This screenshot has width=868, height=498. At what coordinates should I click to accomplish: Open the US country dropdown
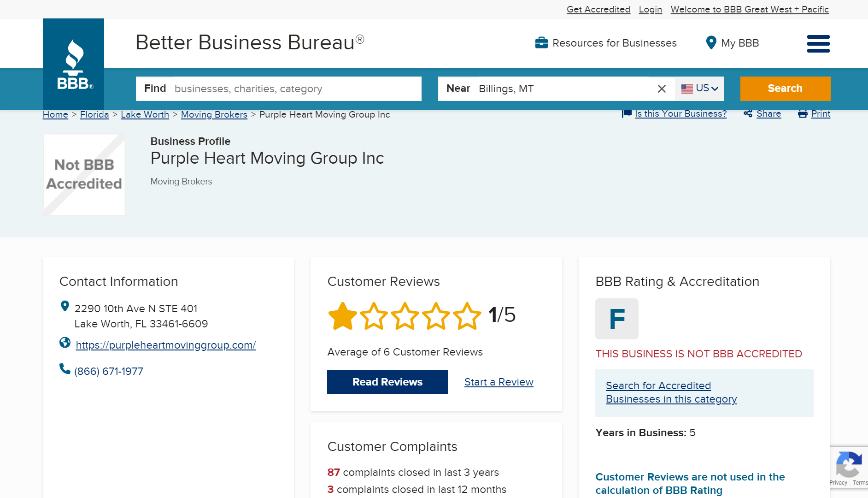click(x=699, y=89)
